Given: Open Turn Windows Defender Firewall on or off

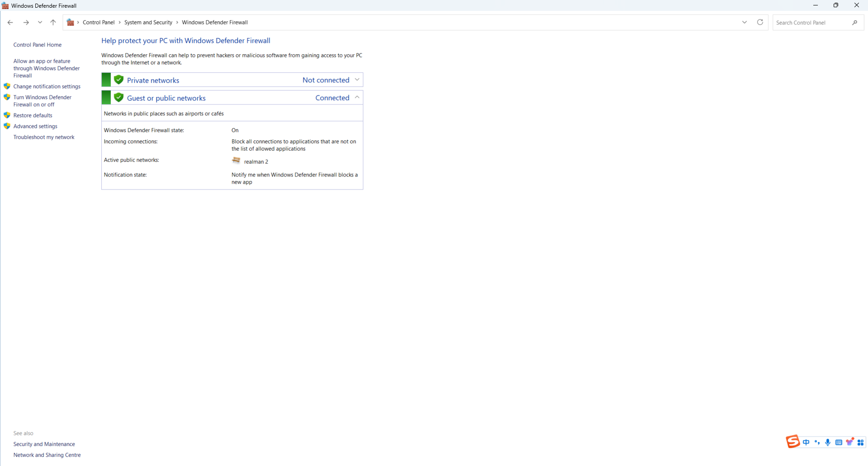Looking at the screenshot, I should (x=42, y=101).
